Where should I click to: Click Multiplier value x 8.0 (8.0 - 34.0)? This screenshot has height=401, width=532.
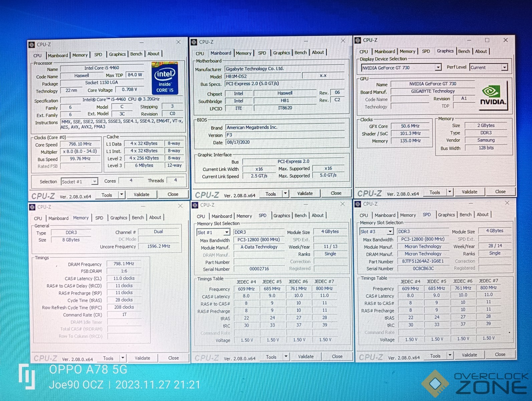pos(80,151)
